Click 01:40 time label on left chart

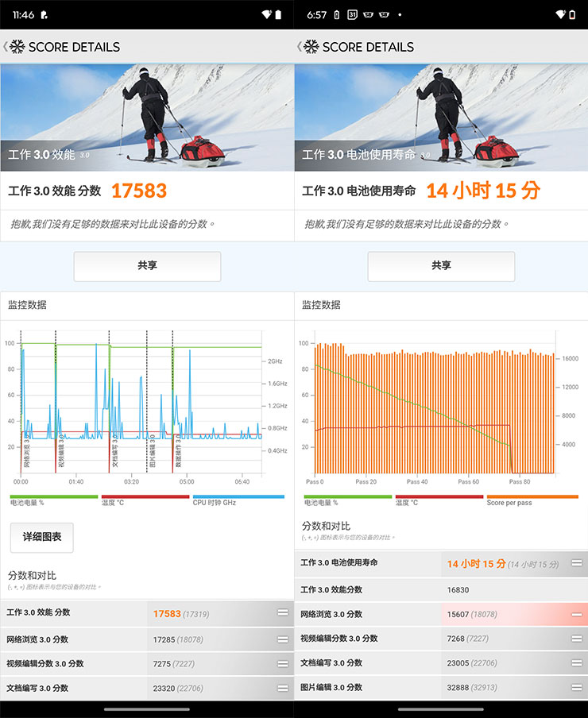pos(76,482)
